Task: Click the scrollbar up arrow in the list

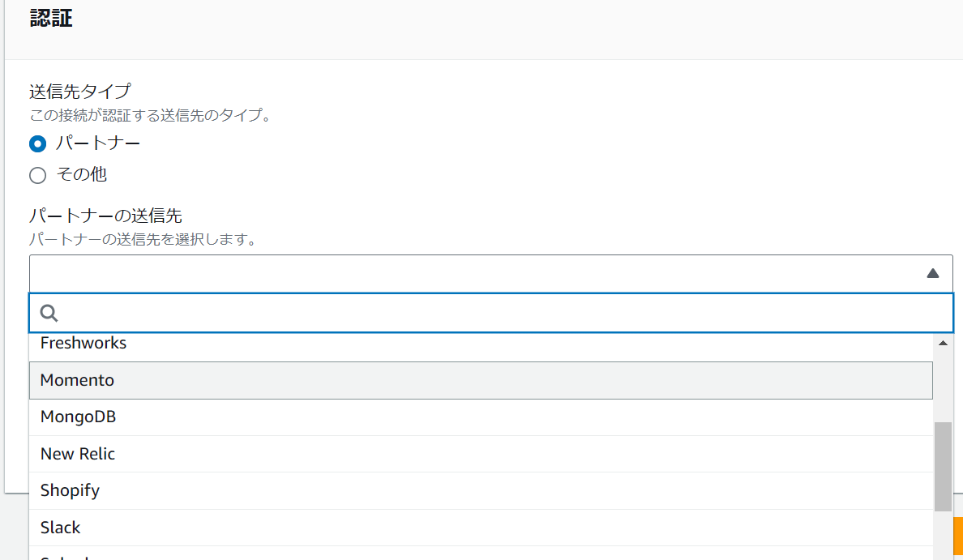Action: pyautogui.click(x=943, y=344)
